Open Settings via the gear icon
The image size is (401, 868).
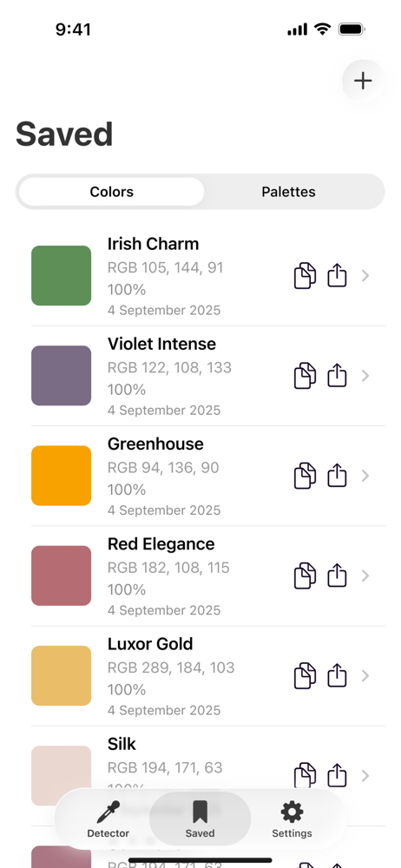coord(292,819)
